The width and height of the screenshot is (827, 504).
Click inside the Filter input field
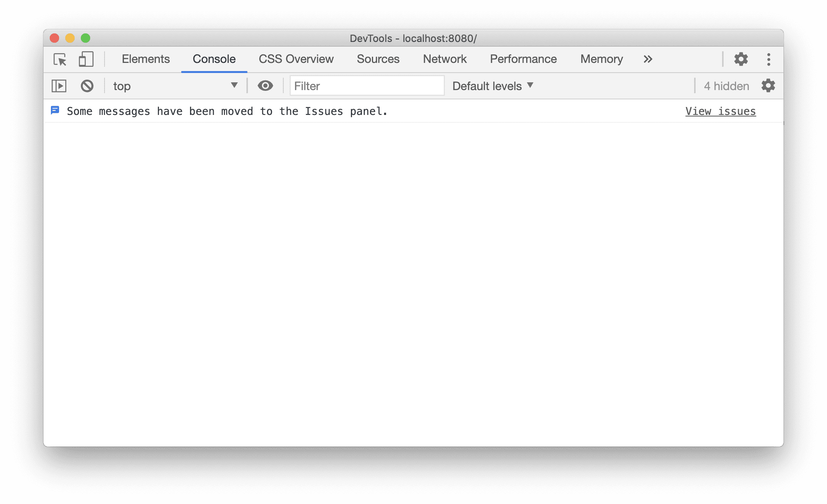point(363,85)
